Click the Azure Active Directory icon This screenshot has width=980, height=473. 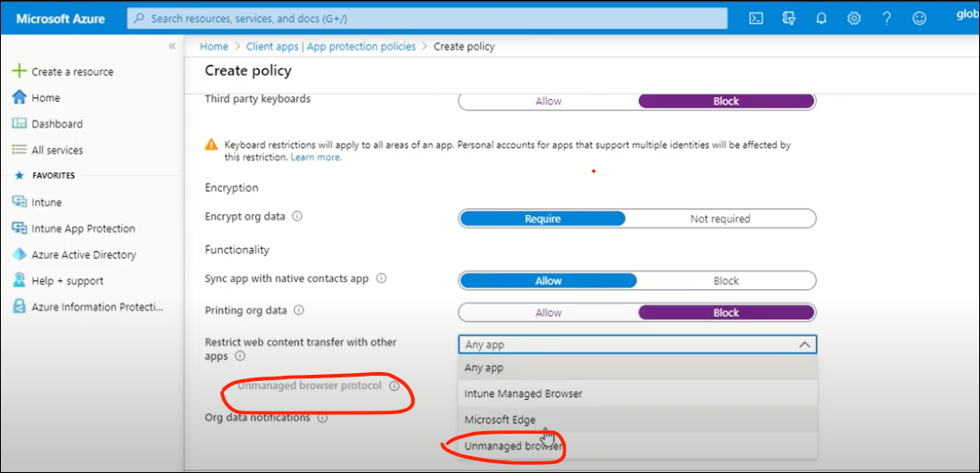tap(20, 255)
